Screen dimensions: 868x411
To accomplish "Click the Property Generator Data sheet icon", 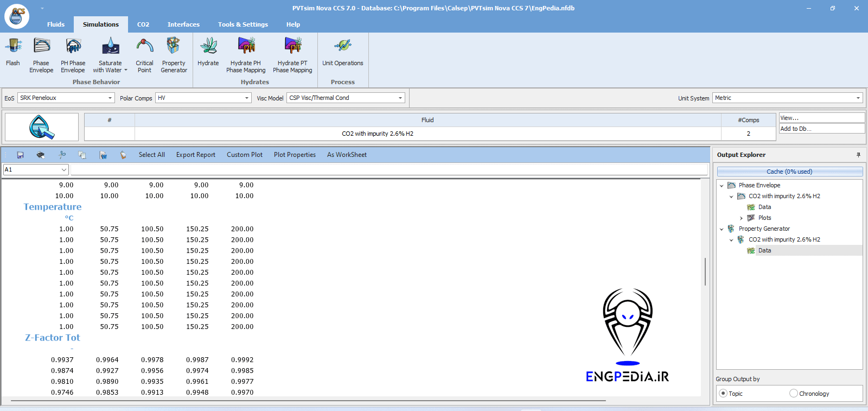I will click(751, 250).
